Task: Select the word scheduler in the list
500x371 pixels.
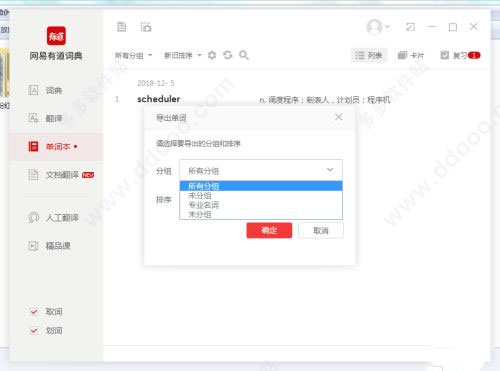Action: (159, 99)
